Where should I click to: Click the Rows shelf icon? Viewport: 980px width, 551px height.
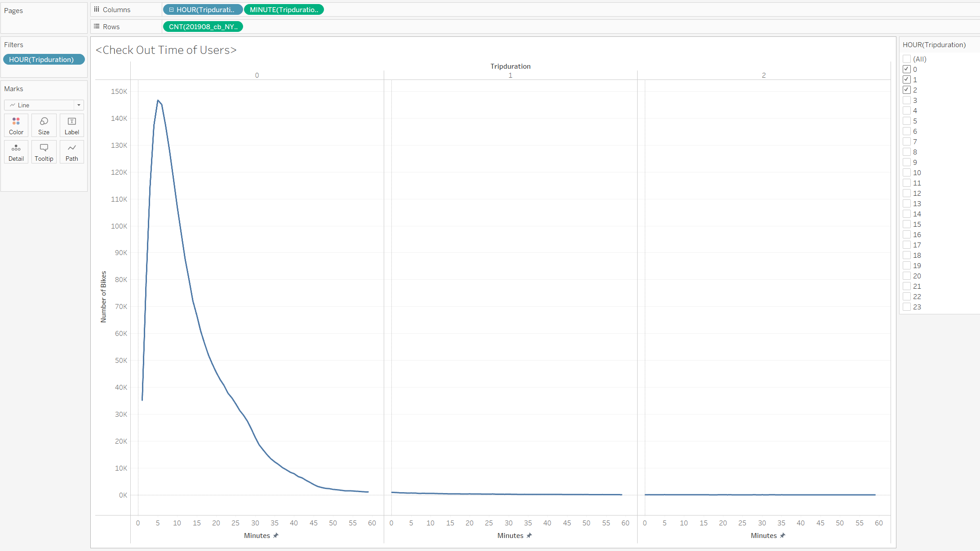96,26
